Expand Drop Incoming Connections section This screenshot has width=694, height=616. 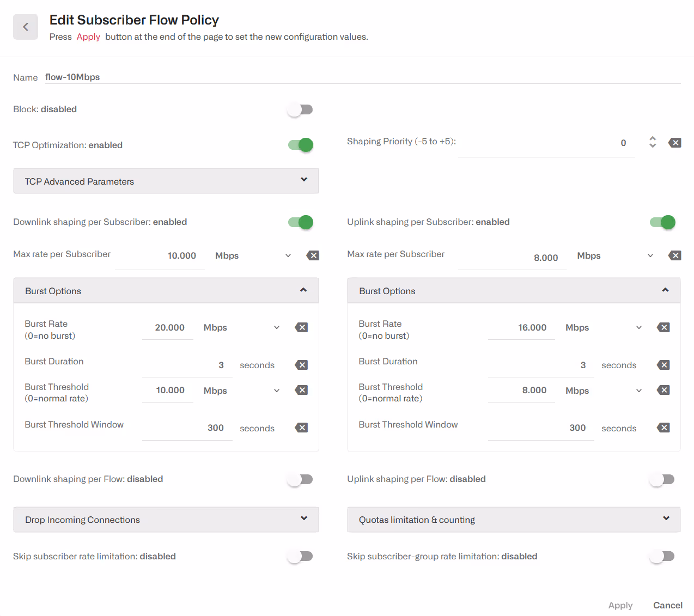pyautogui.click(x=166, y=520)
